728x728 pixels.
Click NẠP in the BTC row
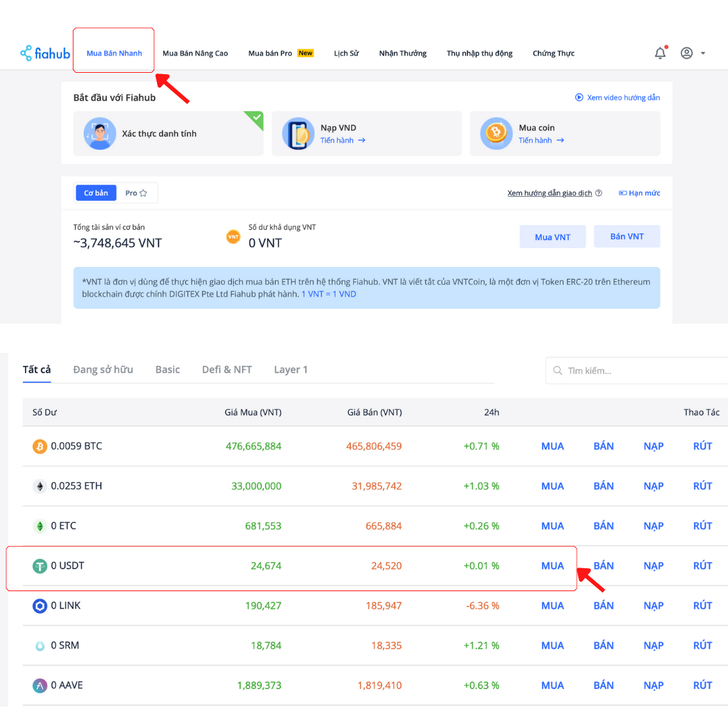[653, 446]
